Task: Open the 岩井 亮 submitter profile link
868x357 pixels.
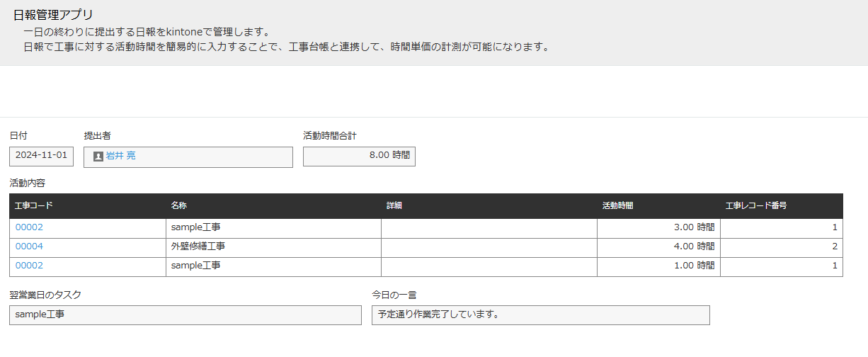Action: [120, 157]
